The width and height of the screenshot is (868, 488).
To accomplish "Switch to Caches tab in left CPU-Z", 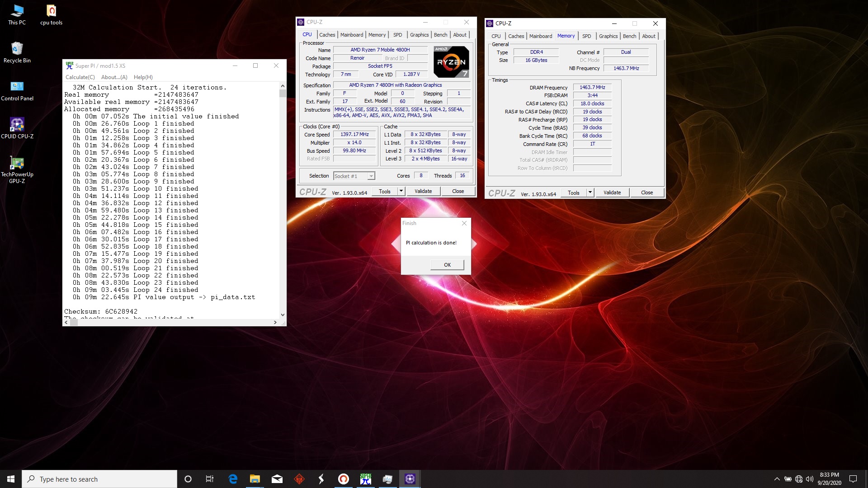I will tap(327, 35).
